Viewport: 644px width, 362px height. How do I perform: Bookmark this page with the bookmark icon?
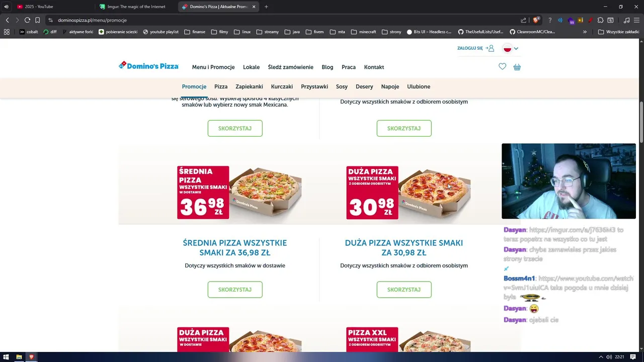(x=37, y=20)
